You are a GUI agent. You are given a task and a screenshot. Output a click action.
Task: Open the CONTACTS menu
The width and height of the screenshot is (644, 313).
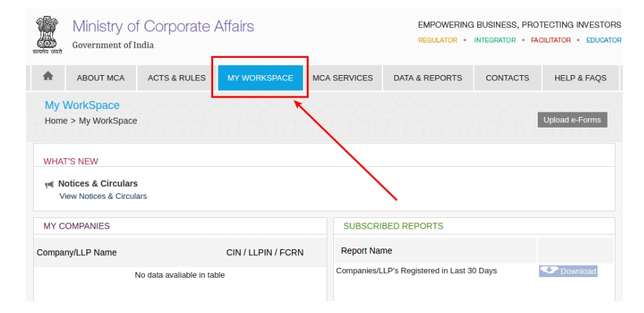click(507, 78)
